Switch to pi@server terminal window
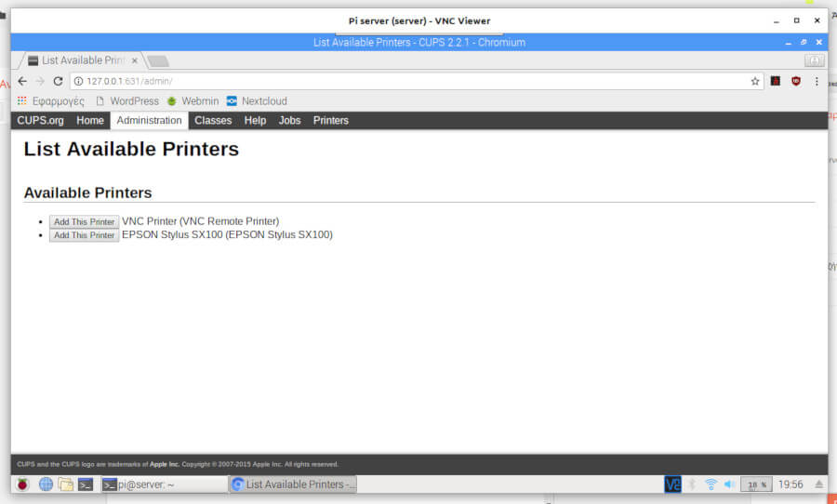 tap(165, 484)
